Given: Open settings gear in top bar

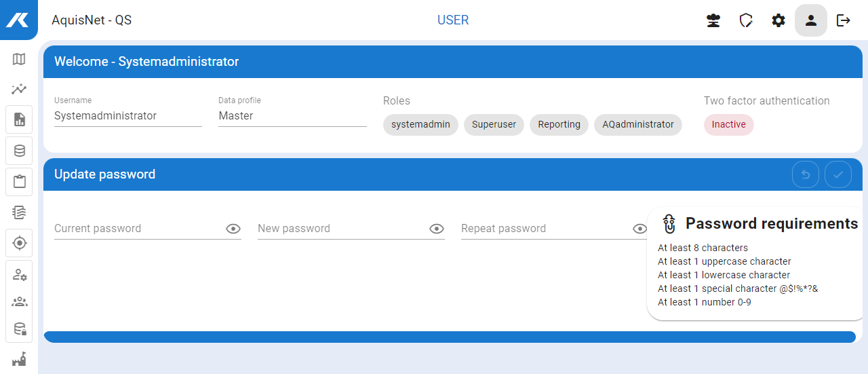Looking at the screenshot, I should (x=778, y=20).
